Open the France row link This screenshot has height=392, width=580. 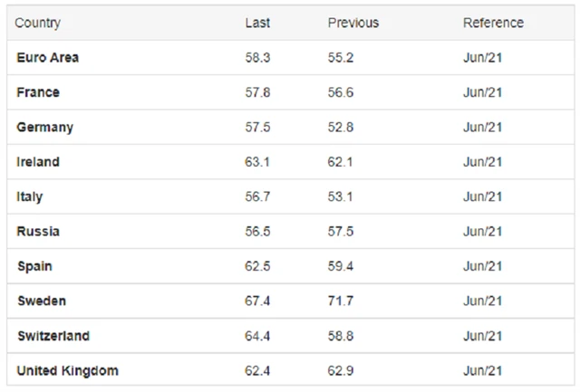pyautogui.click(x=38, y=92)
